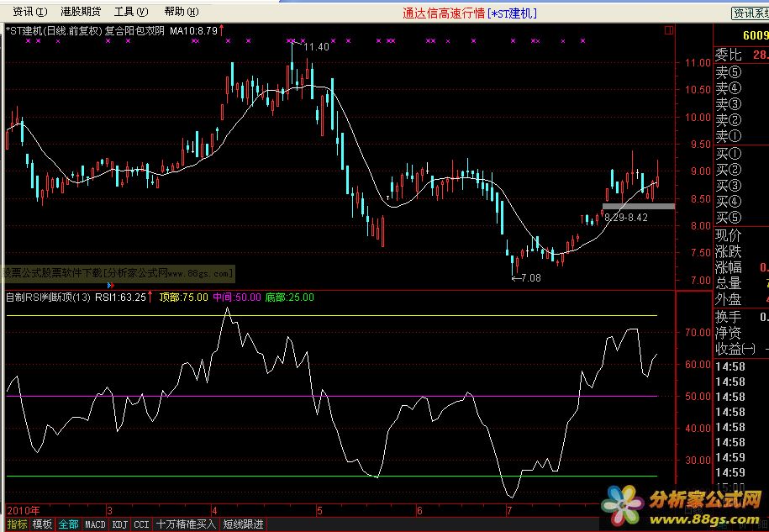Select the 十万精准买入 indicator tab

tap(186, 524)
